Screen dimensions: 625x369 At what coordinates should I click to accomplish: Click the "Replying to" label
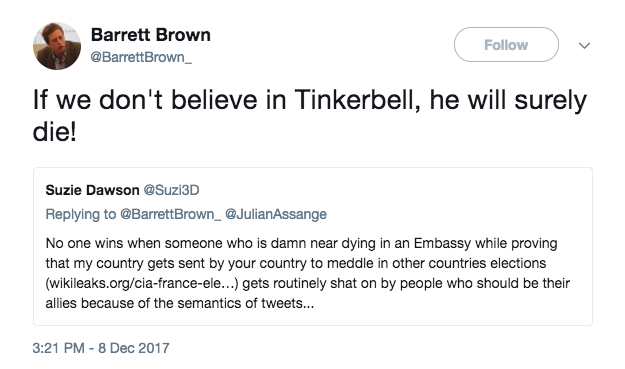tap(81, 214)
